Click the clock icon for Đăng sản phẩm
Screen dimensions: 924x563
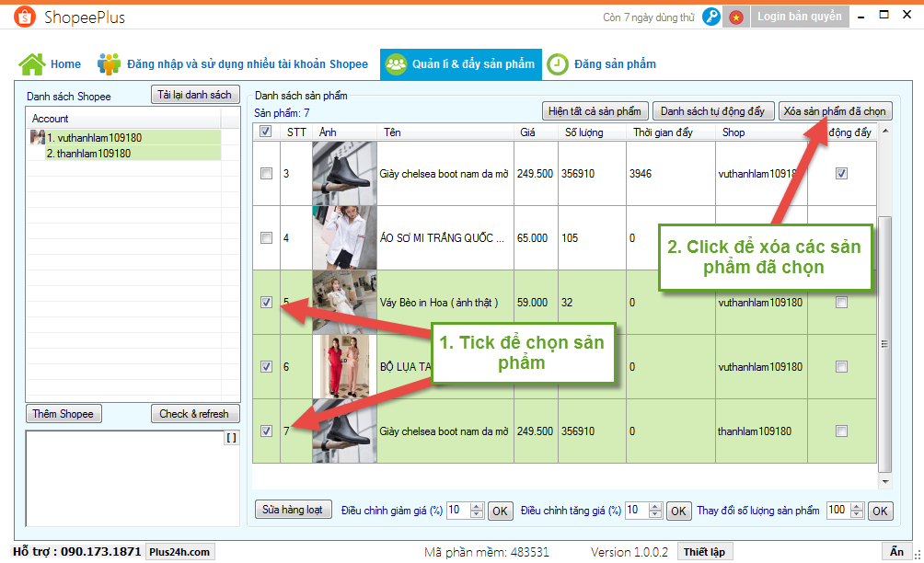tap(557, 64)
